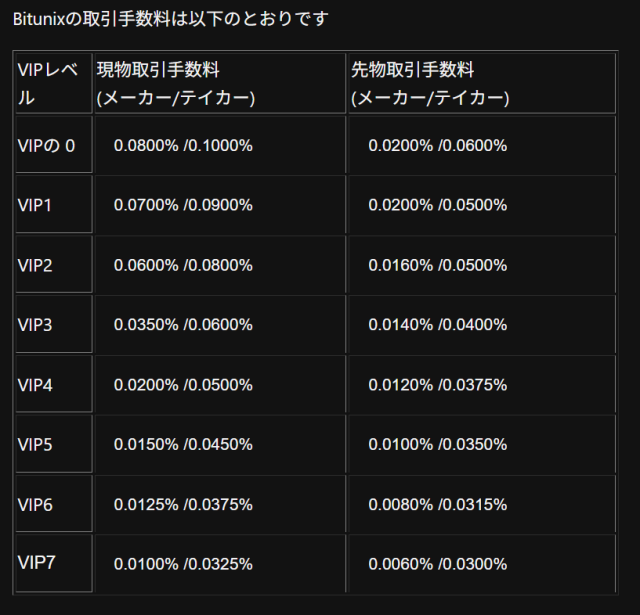Click the VIP7 row label
640x615 pixels.
coord(36,562)
